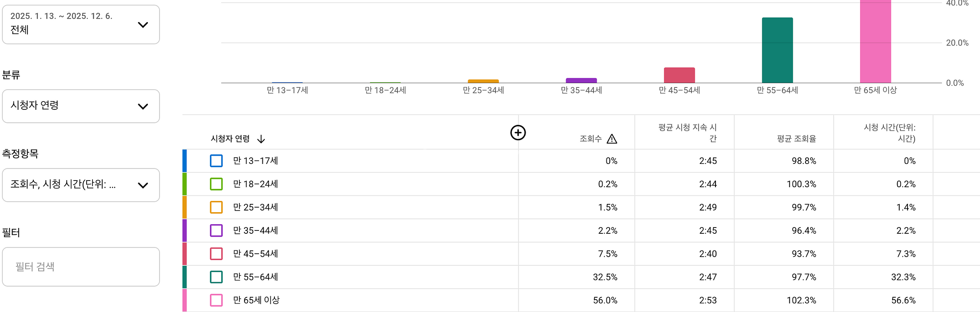
Task: Check the 만 13–17세 row checkbox
Action: click(216, 161)
